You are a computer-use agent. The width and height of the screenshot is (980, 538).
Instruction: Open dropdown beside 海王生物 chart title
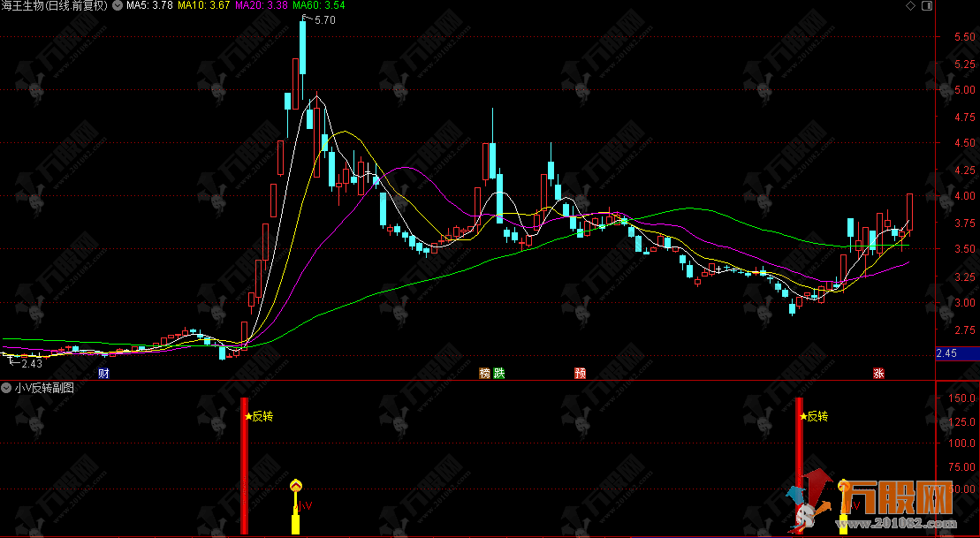(115, 6)
